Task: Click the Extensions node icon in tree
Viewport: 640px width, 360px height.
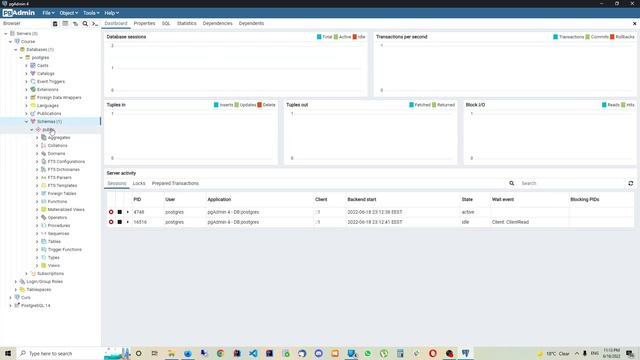Action: point(33,89)
